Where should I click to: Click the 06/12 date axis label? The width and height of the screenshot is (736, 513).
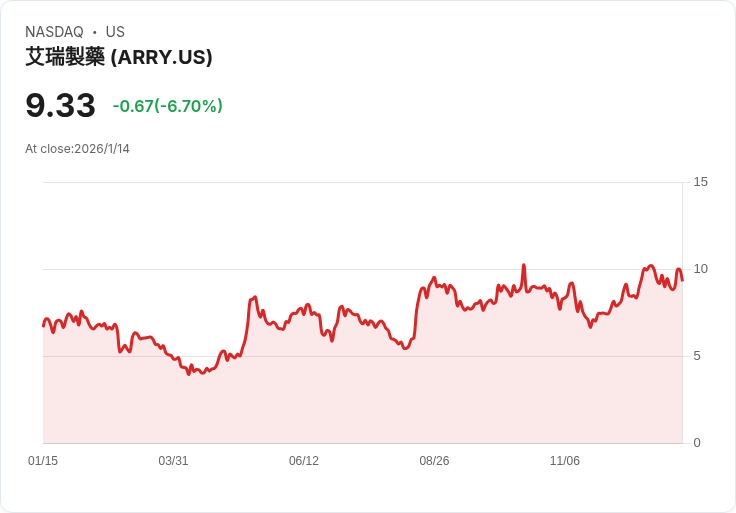coord(304,460)
